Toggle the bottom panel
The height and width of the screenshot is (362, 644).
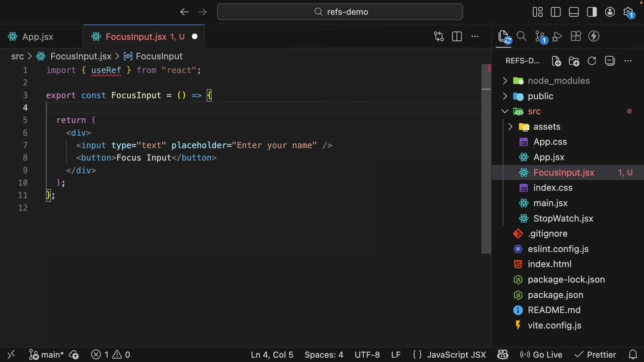tap(574, 12)
